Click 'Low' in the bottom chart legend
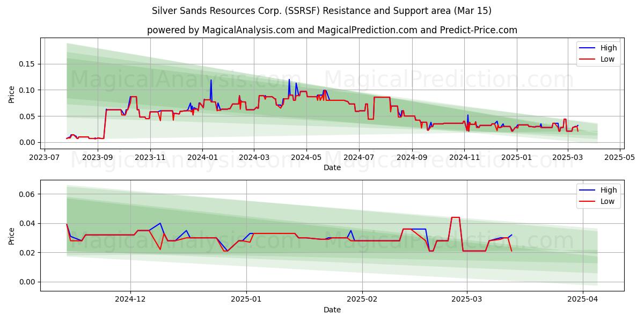 pos(608,201)
